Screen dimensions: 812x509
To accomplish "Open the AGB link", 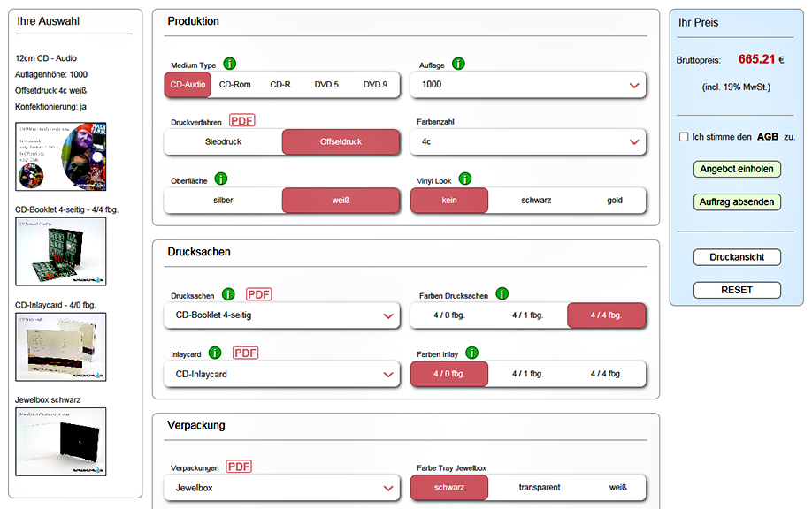I will [x=768, y=137].
